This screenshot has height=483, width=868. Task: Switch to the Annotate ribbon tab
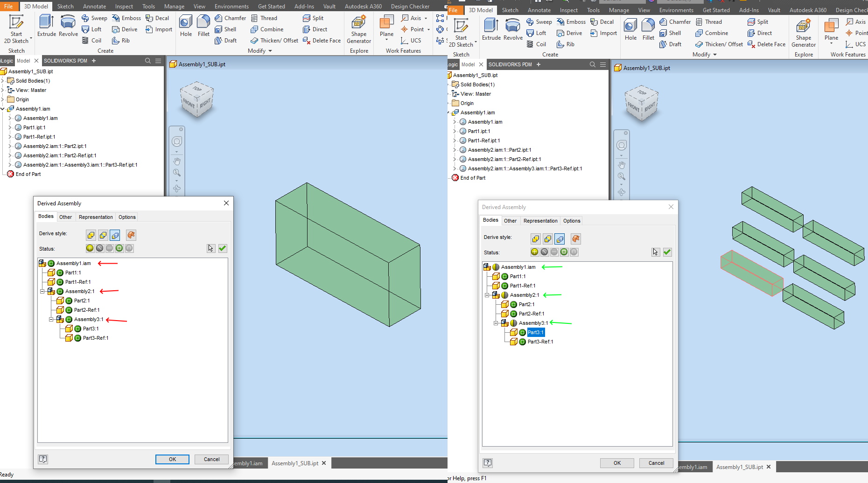point(94,6)
